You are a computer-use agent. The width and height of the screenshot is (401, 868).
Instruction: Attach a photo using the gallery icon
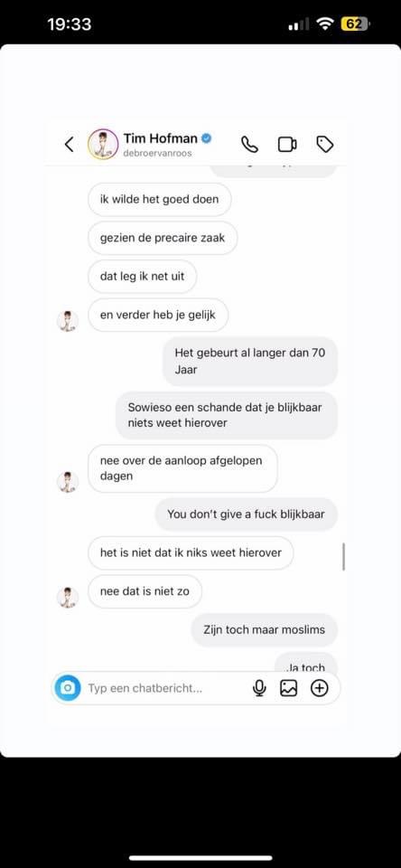tap(289, 688)
